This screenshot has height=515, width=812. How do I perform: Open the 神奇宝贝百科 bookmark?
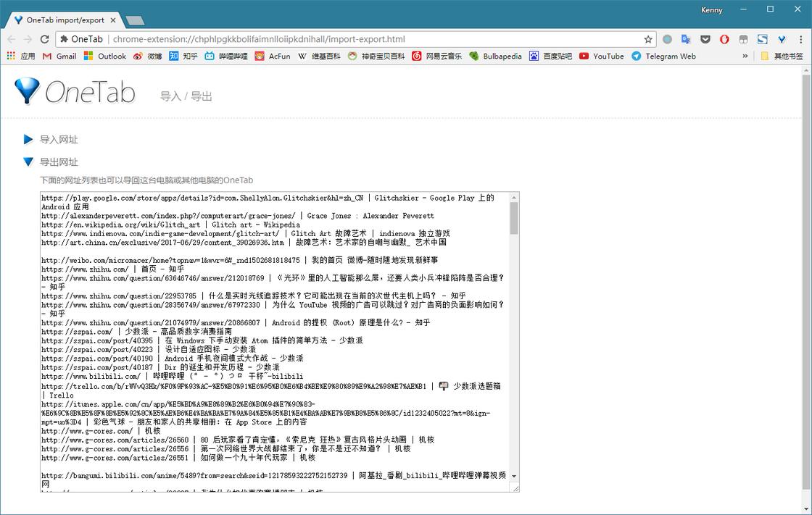coord(376,56)
